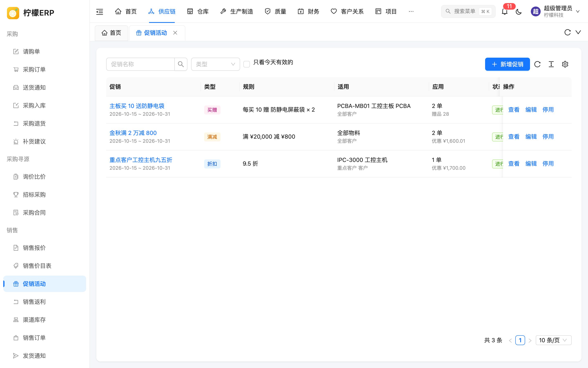The width and height of the screenshot is (588, 368).
Task: Reload current tab via top-right refresh icon
Action: click(567, 32)
